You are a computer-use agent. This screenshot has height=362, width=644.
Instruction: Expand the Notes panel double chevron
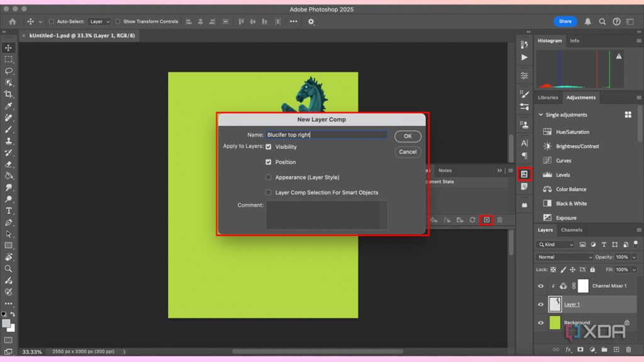coord(499,171)
